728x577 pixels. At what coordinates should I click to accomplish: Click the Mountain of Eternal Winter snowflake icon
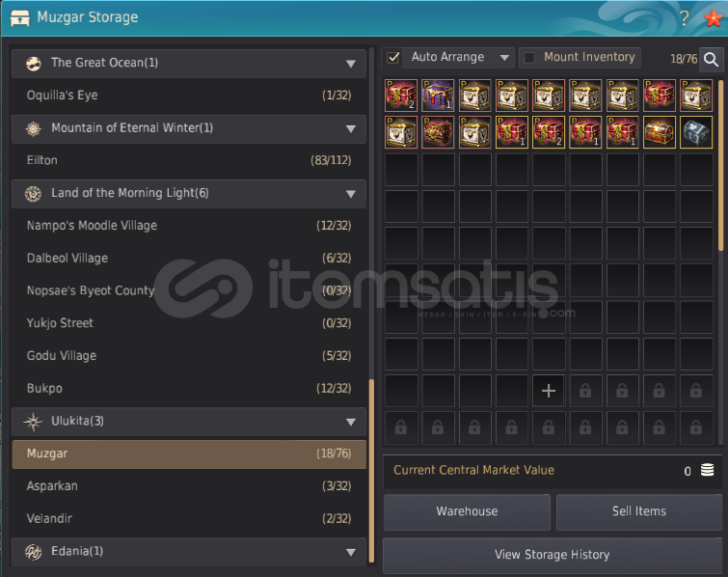34,128
